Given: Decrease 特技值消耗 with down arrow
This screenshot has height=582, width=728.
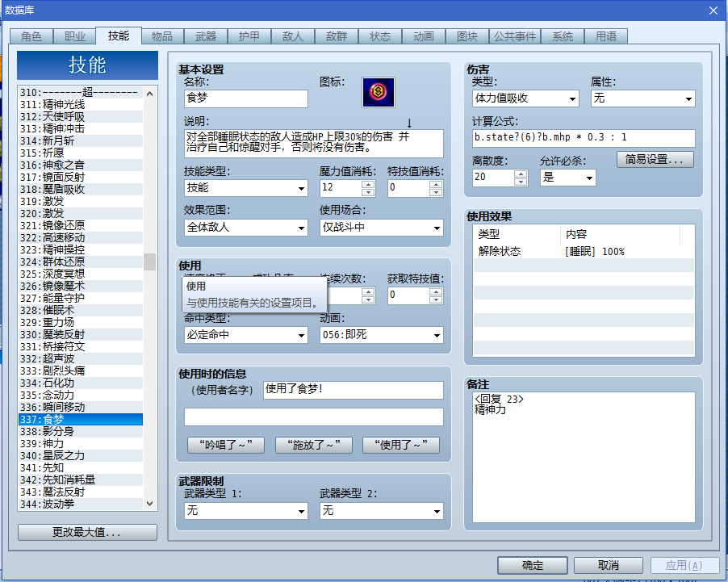Looking at the screenshot, I should (x=436, y=192).
